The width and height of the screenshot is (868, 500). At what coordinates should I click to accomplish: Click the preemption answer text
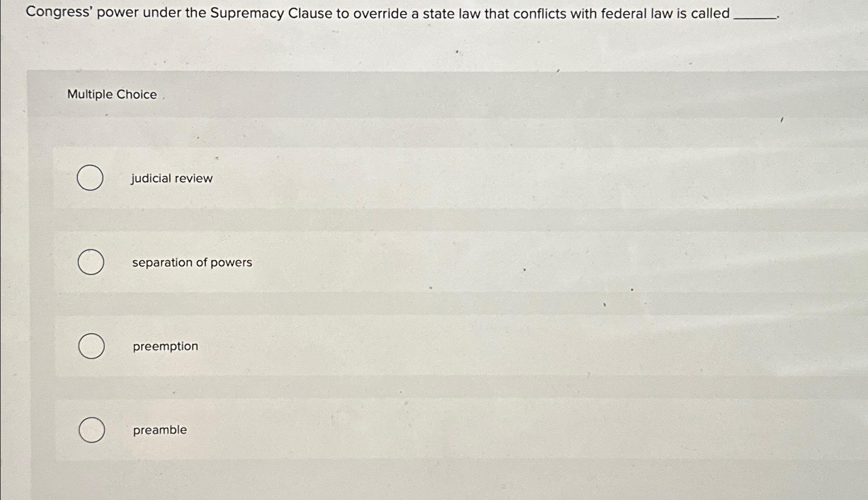[165, 346]
